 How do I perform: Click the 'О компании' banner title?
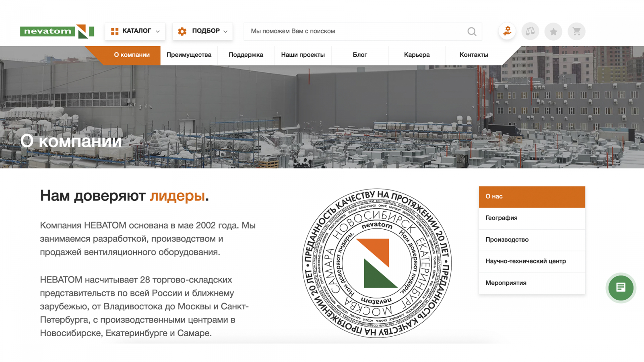[x=71, y=141]
